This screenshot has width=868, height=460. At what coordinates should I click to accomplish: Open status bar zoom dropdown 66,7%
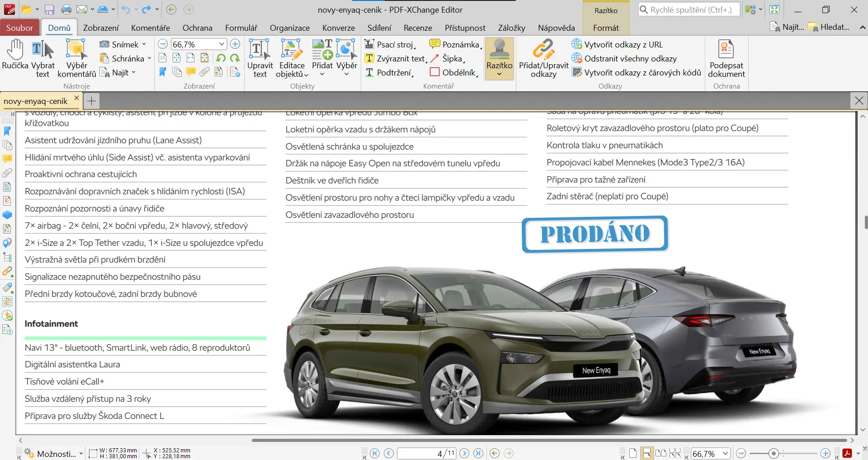[725, 453]
